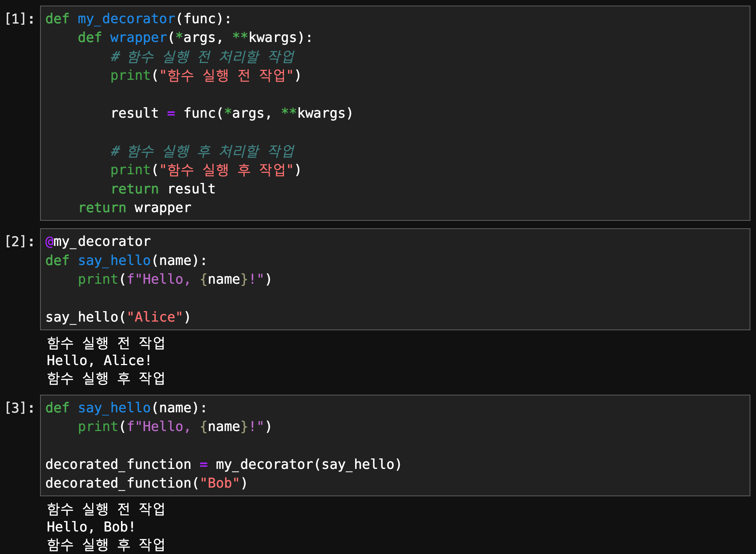Click the 'return wrapper' line
The image size is (756, 554).
point(135,208)
